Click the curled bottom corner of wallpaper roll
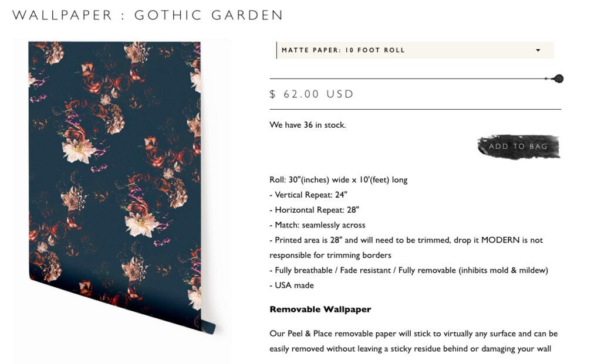 208,327
